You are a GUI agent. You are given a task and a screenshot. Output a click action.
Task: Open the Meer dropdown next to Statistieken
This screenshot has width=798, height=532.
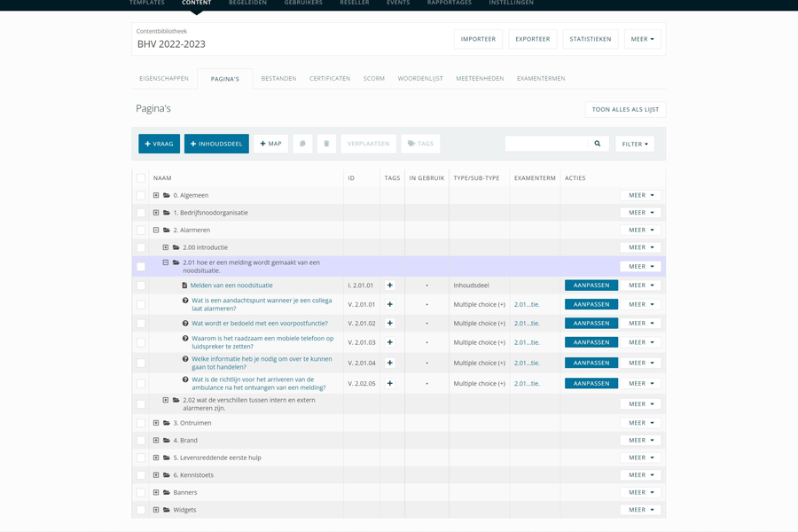click(x=642, y=39)
